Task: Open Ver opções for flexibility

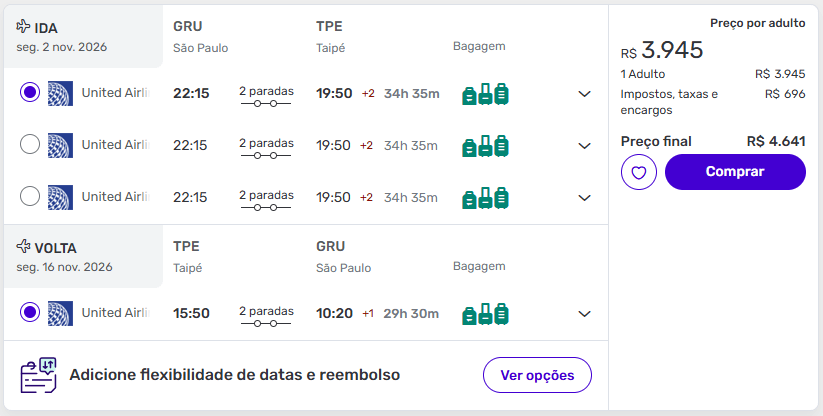Action: point(537,376)
